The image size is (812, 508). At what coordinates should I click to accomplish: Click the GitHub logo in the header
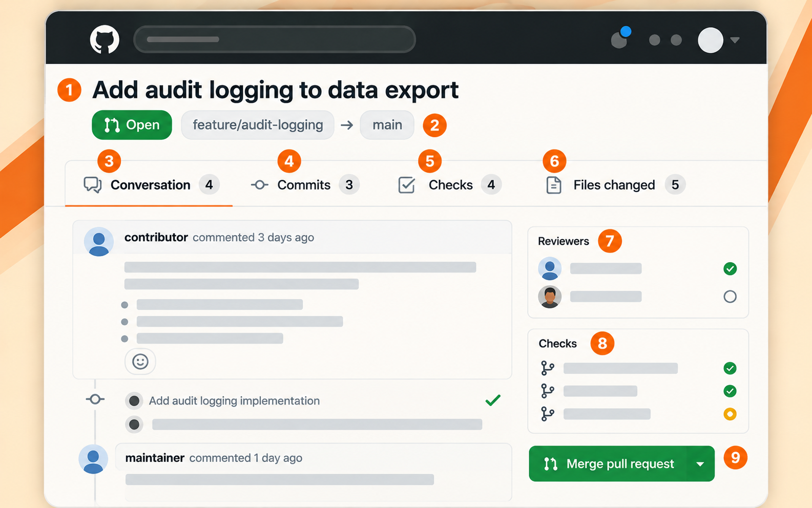click(x=105, y=39)
